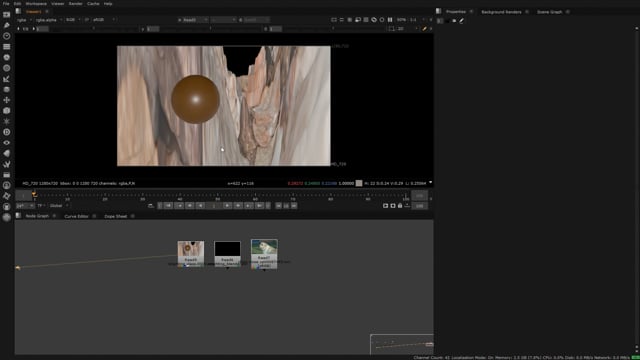Toggle proxy mode icon in viewer toolbar
The width and height of the screenshot is (640, 360).
358,20
